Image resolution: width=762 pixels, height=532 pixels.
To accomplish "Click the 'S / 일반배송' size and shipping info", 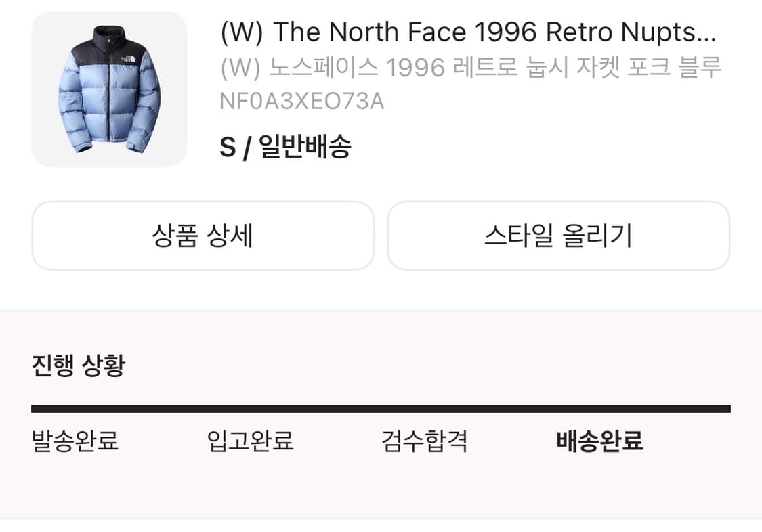I will [287, 145].
